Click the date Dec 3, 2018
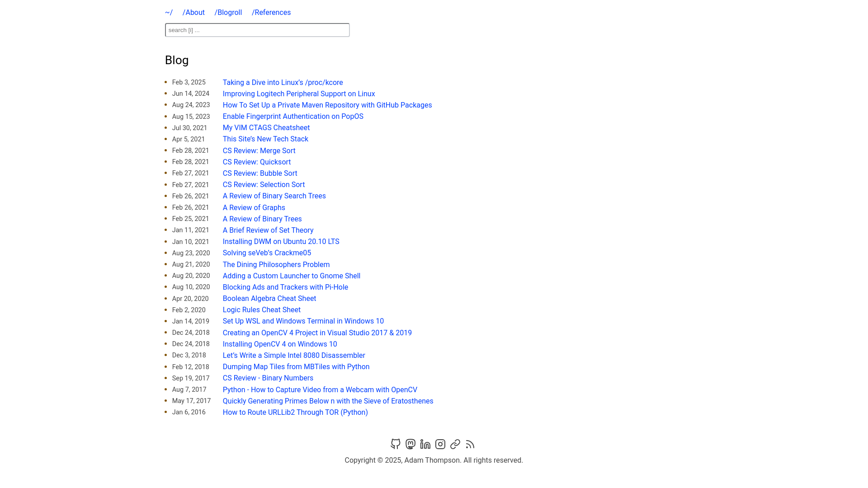Viewport: 868px width, 488px height. (189, 356)
